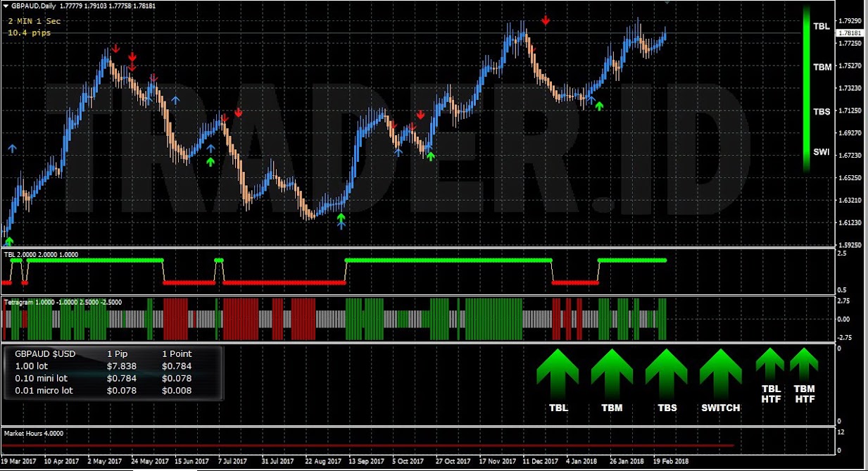Click the '17 Nov 2017' date on time axis
Image resolution: width=868 pixels, height=471 pixels.
tap(497, 461)
